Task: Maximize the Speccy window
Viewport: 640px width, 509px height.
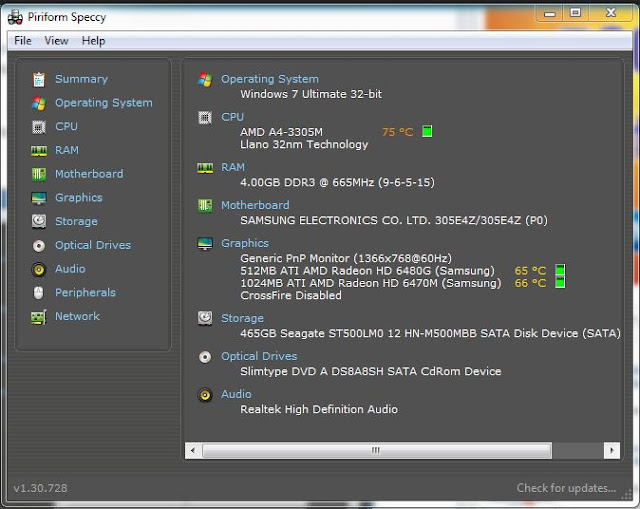Action: (x=575, y=13)
